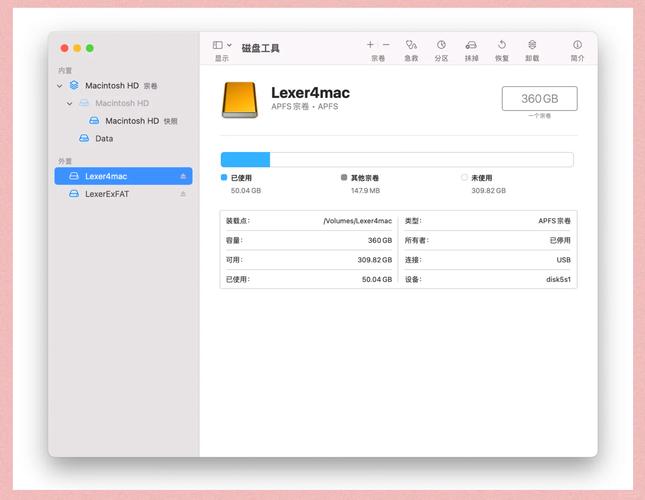The height and width of the screenshot is (500, 645).
Task: Click the disk5s1 device value
Action: pyautogui.click(x=558, y=279)
